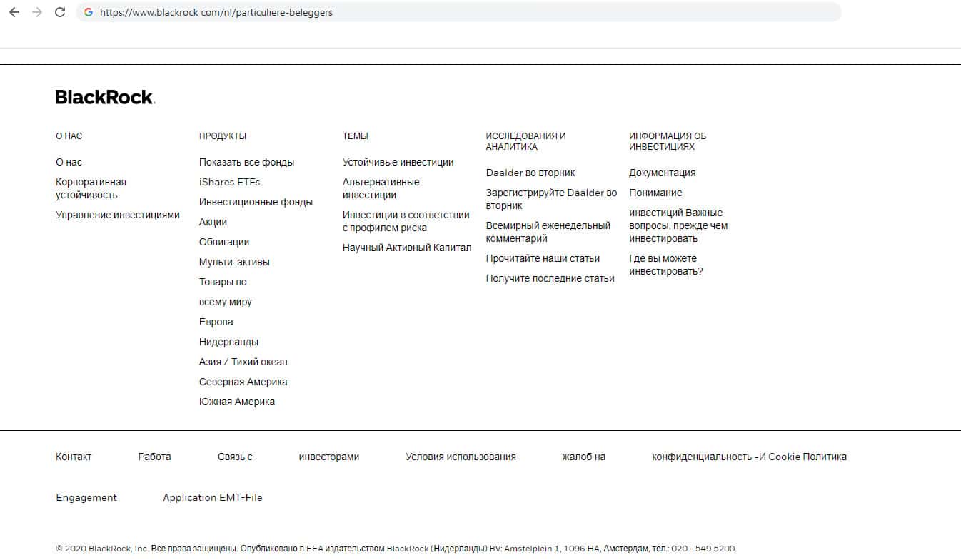Click Научный Активный Капитал link
961x560 pixels.
[407, 248]
